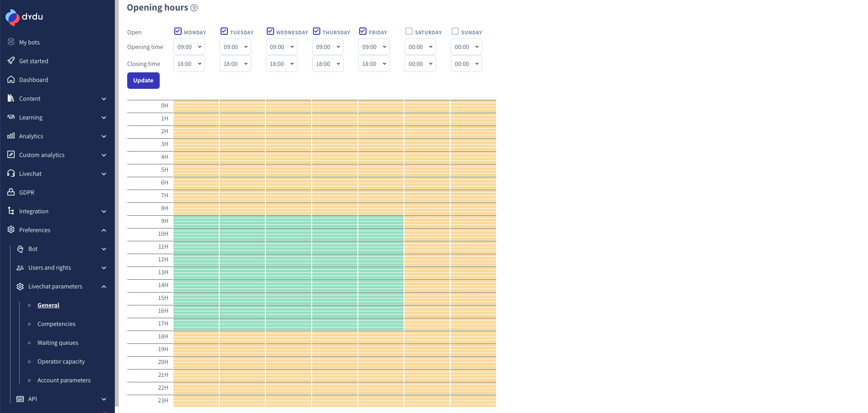Image resolution: width=868 pixels, height=413 pixels.
Task: Click the Dashboard home icon
Action: pos(11,80)
